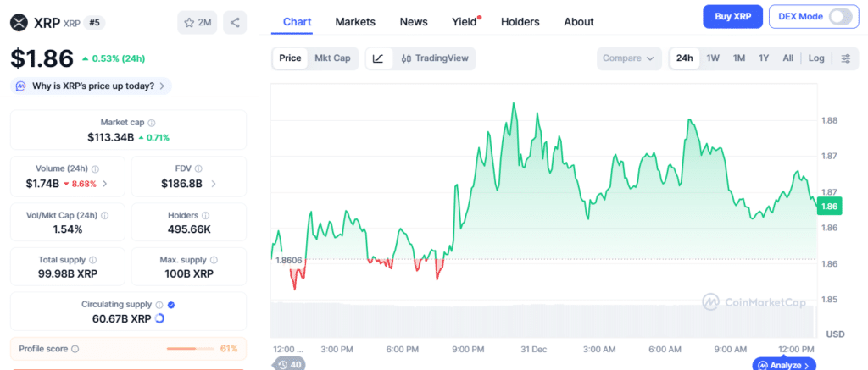Open the Markets tab

[x=355, y=22]
